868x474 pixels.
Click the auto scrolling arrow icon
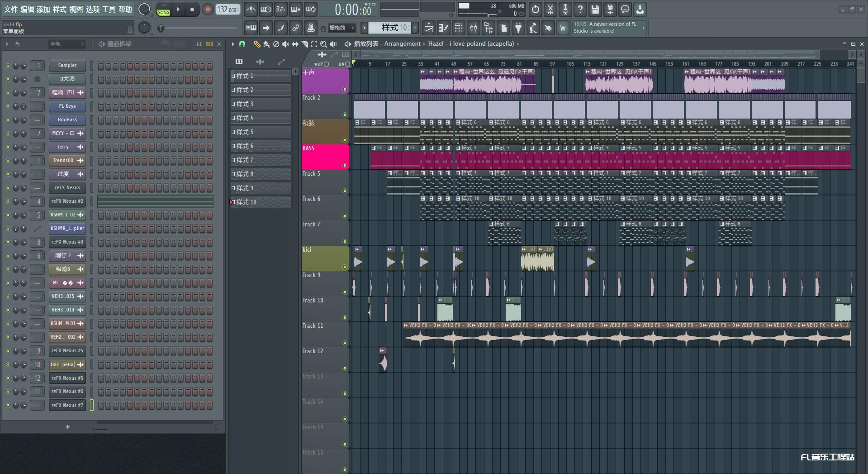pos(266,28)
